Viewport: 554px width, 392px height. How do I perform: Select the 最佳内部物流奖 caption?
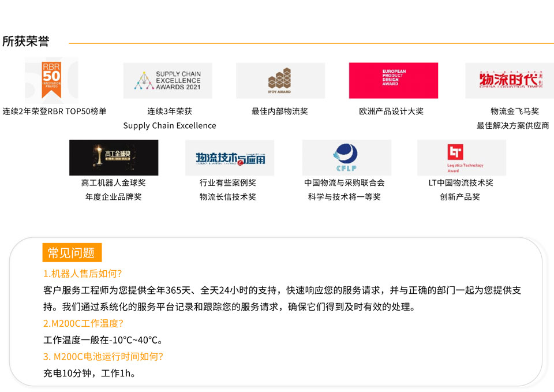[280, 111]
